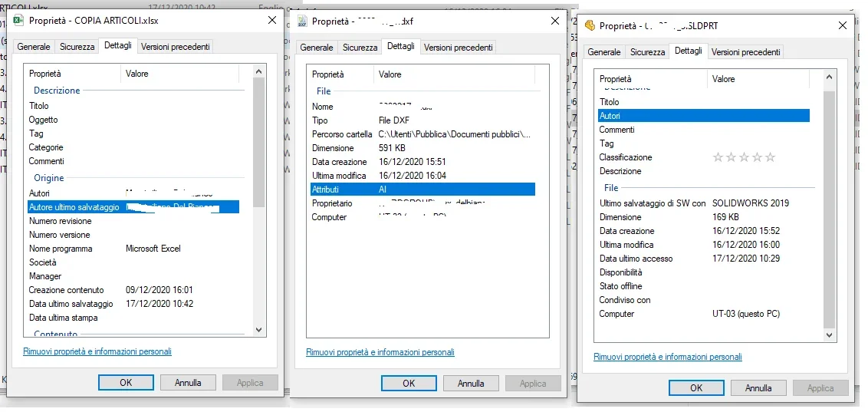Select the highlighted Attributi row in DXF dialog

click(x=423, y=190)
